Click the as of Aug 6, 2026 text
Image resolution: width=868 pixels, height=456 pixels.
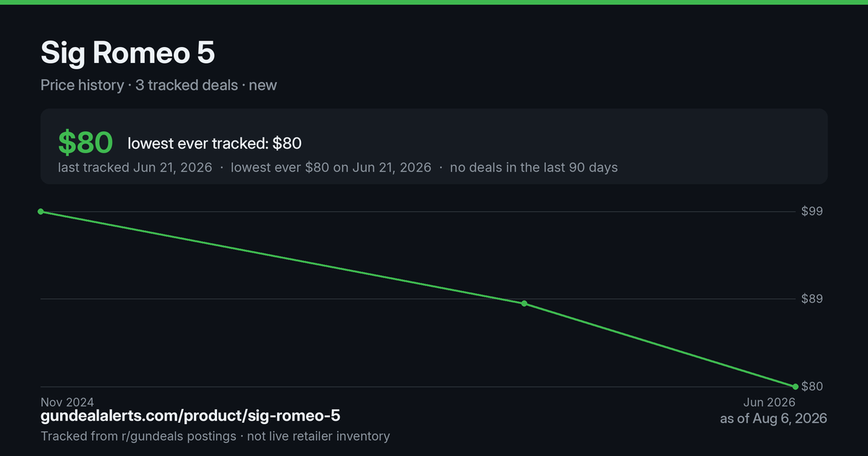coord(773,418)
